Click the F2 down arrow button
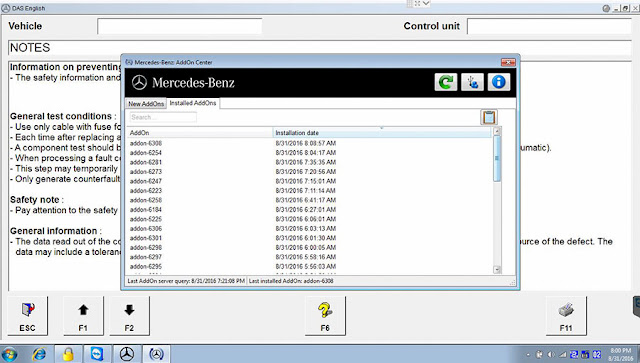 (x=129, y=316)
